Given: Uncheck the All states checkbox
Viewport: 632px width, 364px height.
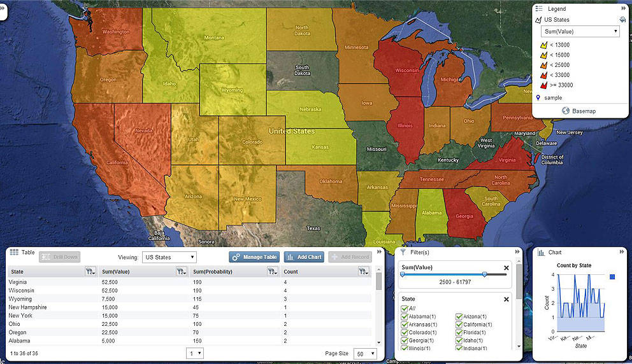Looking at the screenshot, I should (404, 309).
